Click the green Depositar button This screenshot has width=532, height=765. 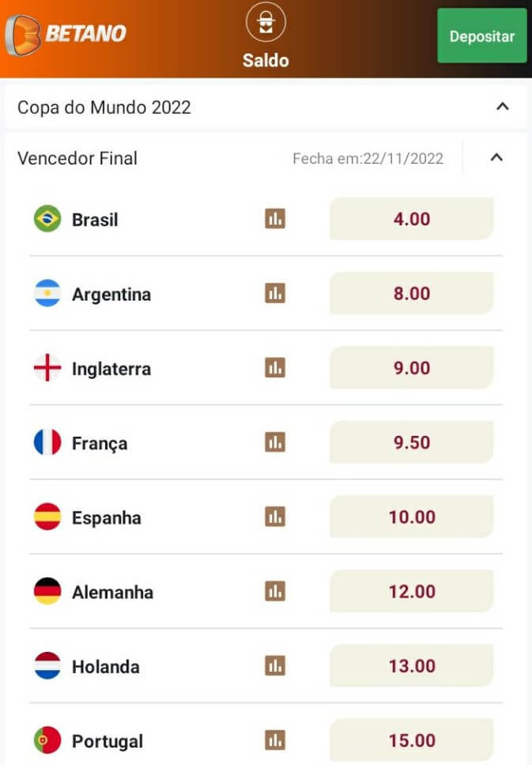(x=481, y=36)
